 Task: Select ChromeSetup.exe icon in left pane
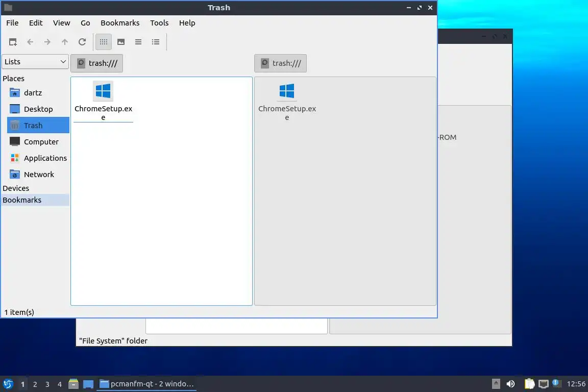click(x=103, y=91)
